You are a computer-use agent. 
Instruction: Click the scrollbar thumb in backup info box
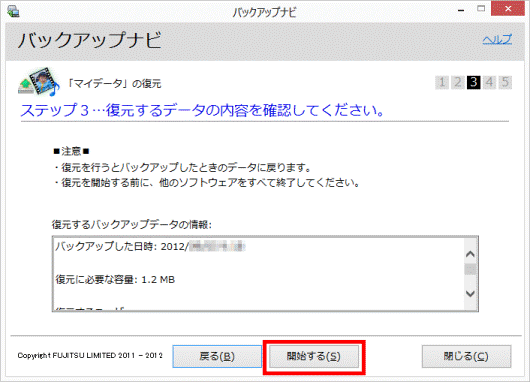point(470,269)
